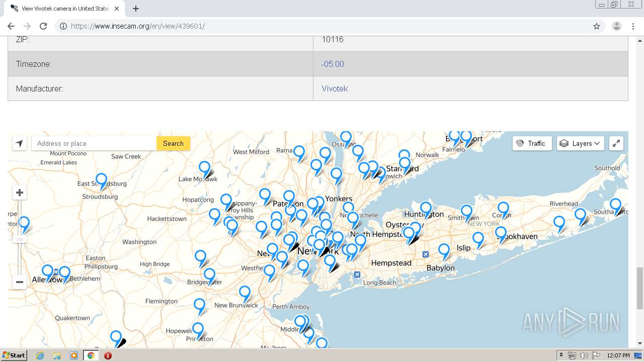
Task: Show hidden system tray icons
Action: pyautogui.click(x=561, y=355)
